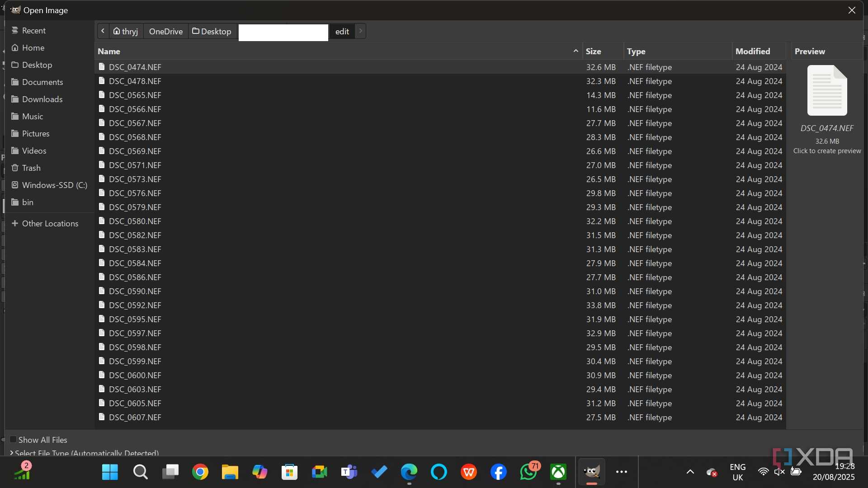Sort files by the Type column
868x488 pixels.
click(678, 51)
